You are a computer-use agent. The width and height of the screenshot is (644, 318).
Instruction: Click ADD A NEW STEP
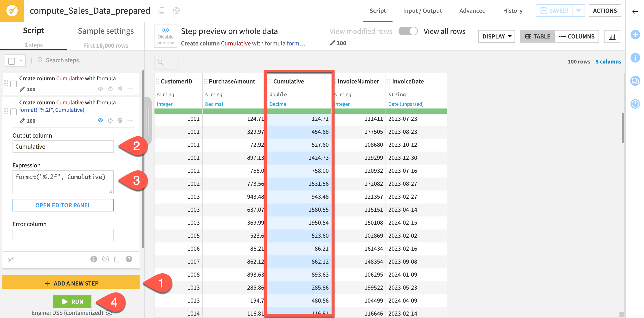71,282
